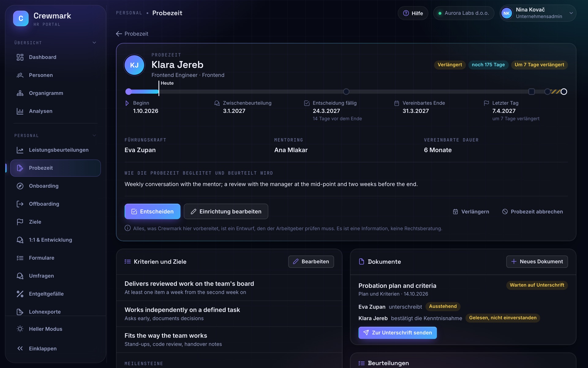Image resolution: width=588 pixels, height=368 pixels.
Task: Open the Personen menu entry
Action: pos(55,75)
